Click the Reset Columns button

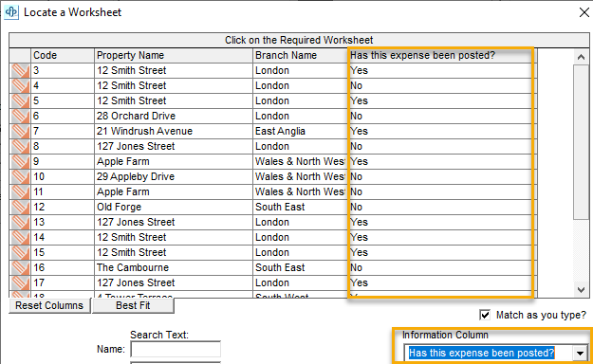coord(49,305)
